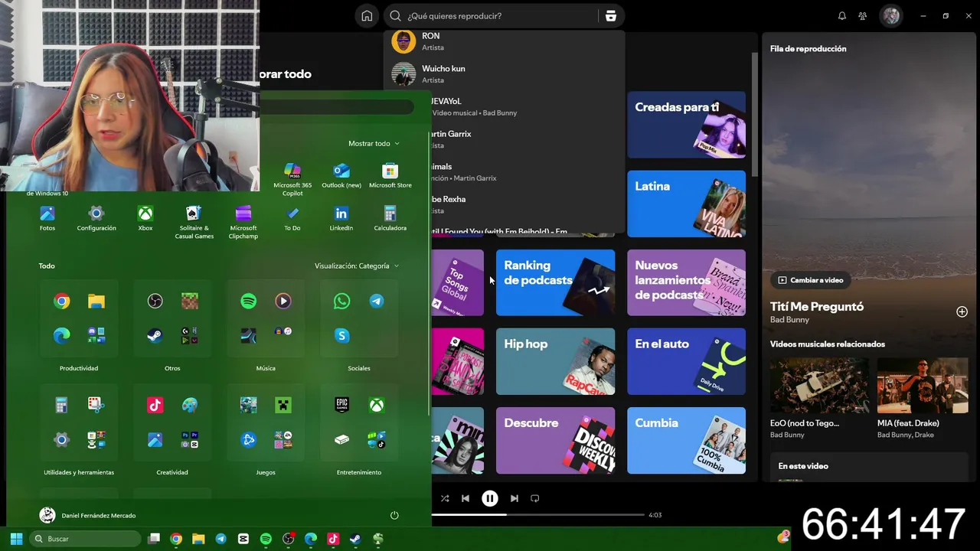The width and height of the screenshot is (980, 551).
Task: Open the Cumbia category card
Action: click(686, 440)
